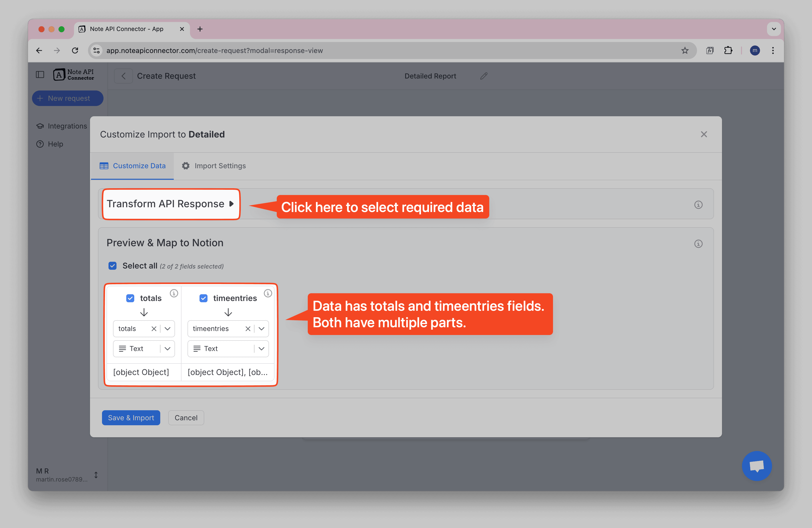Switch to Import Settings tab
The height and width of the screenshot is (528, 812).
click(x=213, y=166)
